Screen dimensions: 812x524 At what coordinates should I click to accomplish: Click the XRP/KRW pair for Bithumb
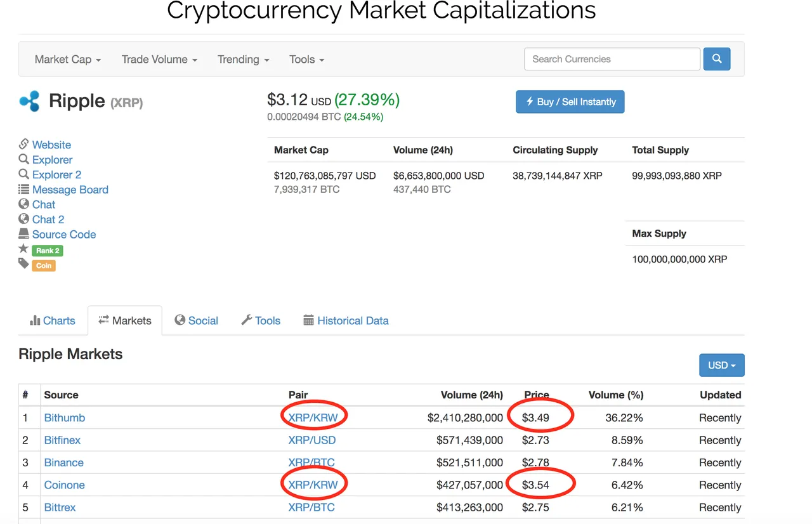coord(313,418)
